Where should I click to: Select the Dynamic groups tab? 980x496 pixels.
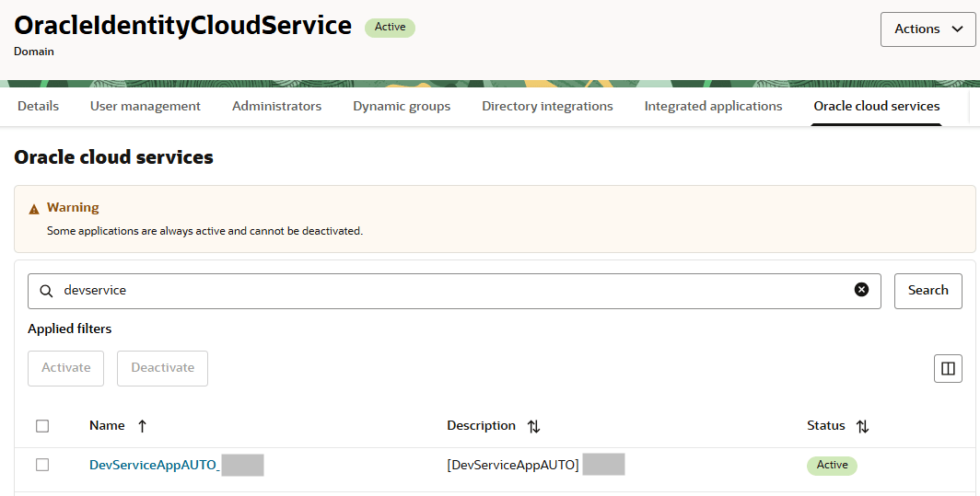tap(402, 106)
